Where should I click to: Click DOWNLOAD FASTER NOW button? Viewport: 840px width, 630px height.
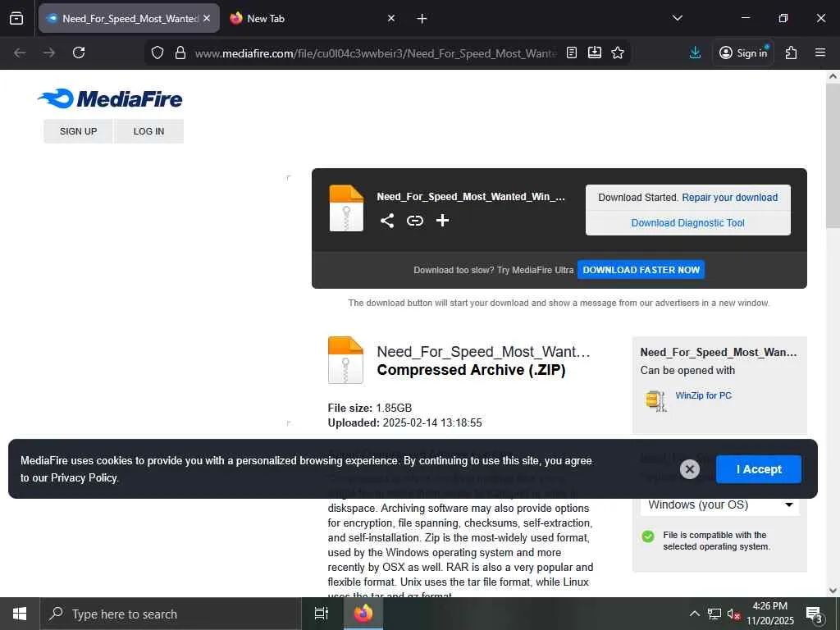pos(641,270)
